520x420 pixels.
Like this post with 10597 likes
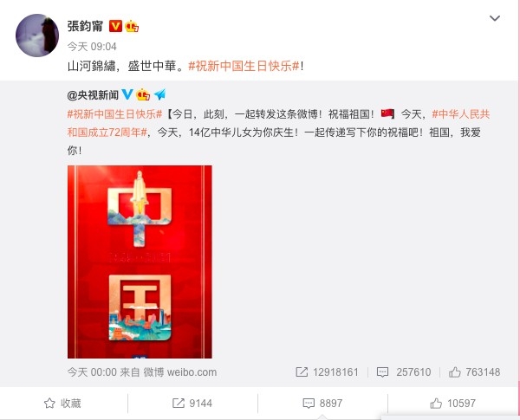[x=452, y=404]
